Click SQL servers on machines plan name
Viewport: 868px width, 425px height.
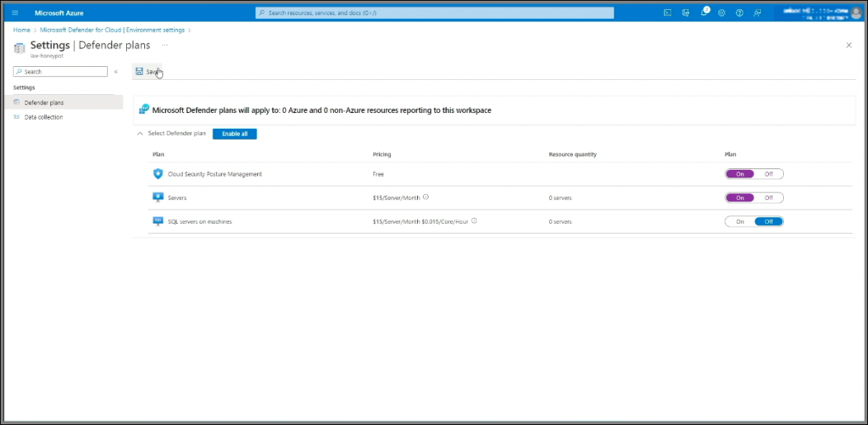click(200, 221)
